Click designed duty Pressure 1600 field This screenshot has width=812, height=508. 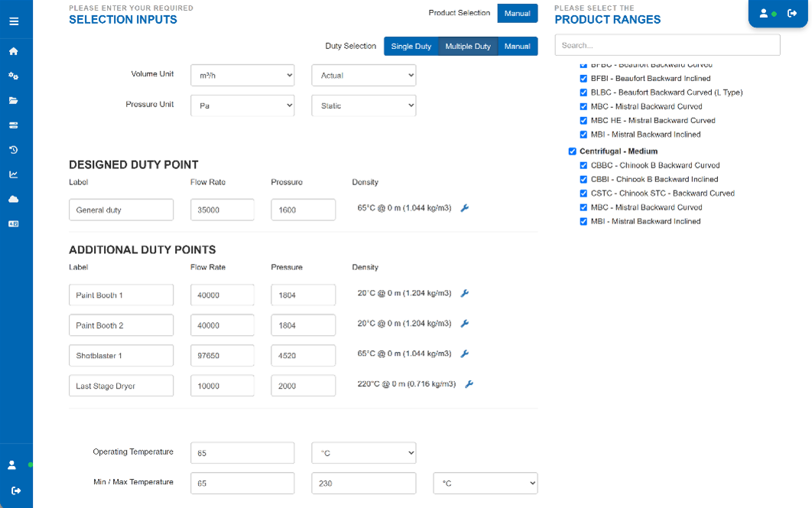click(303, 210)
